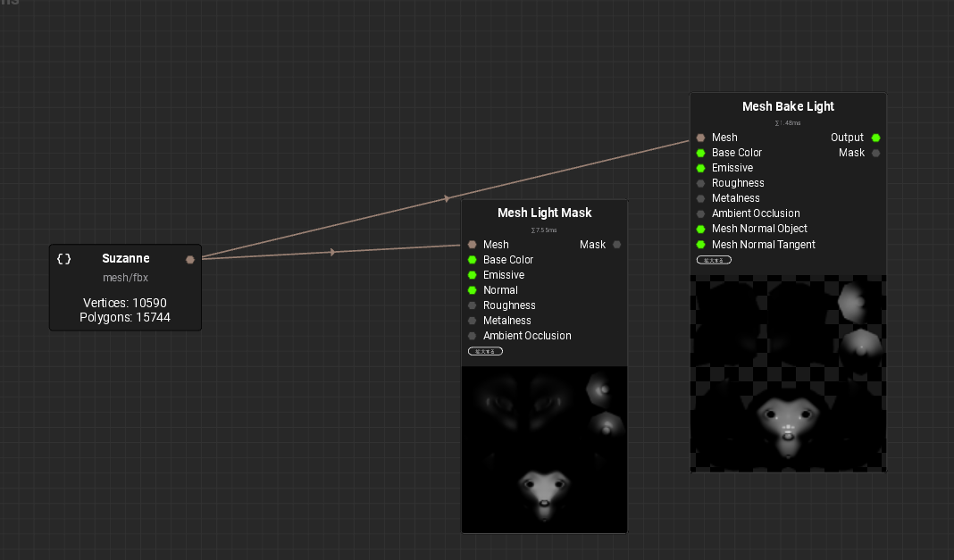Image resolution: width=954 pixels, height=560 pixels.
Task: Click Mesh input port on Mesh Light Mask
Action: 472,245
